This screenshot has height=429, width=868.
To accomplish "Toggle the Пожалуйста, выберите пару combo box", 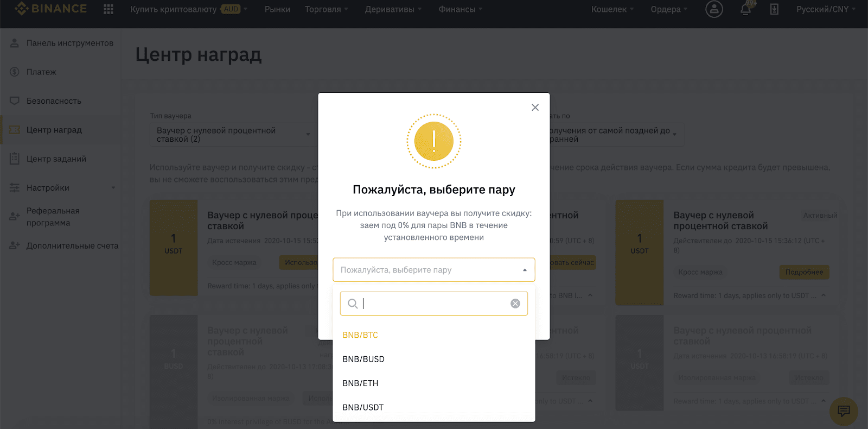I will click(x=434, y=270).
